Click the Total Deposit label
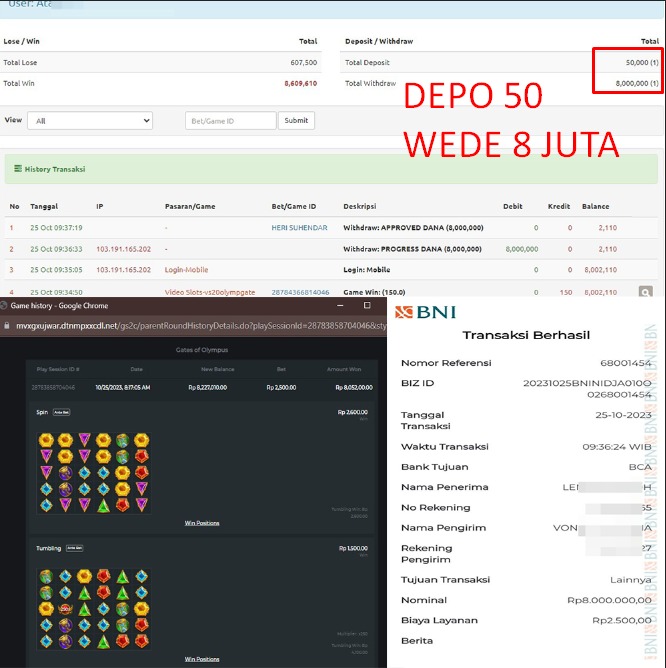666x668 pixels. coord(367,63)
